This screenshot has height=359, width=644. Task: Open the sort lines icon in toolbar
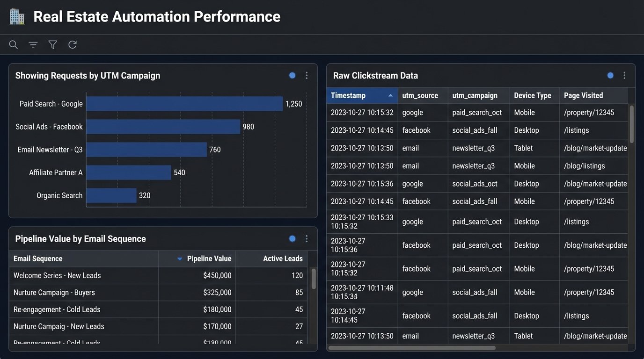pyautogui.click(x=33, y=45)
